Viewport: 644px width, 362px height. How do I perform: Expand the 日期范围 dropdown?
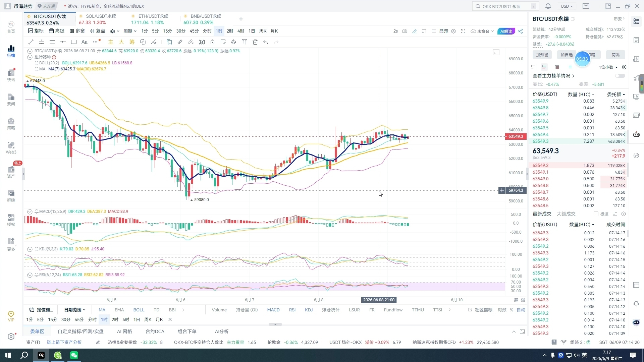point(75,310)
